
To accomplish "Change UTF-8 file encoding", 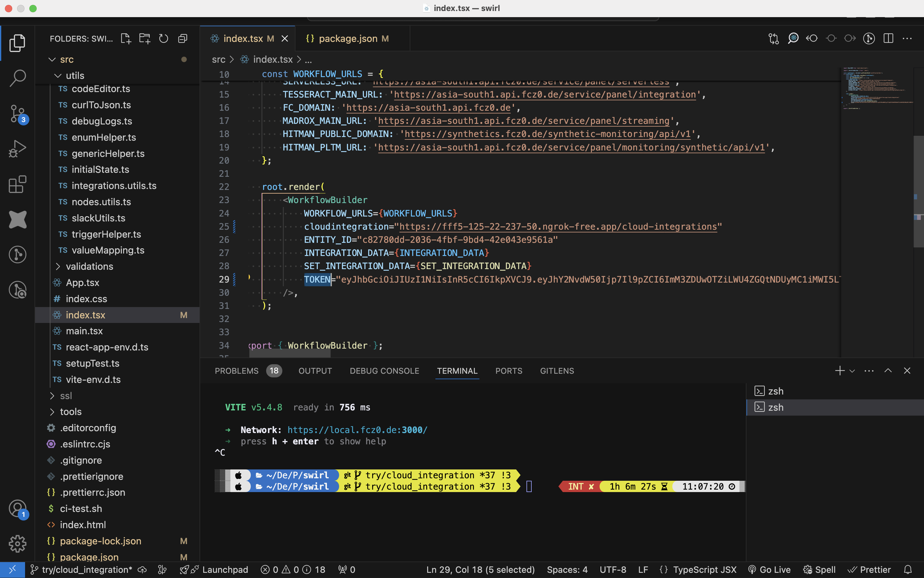I will tap(613, 569).
